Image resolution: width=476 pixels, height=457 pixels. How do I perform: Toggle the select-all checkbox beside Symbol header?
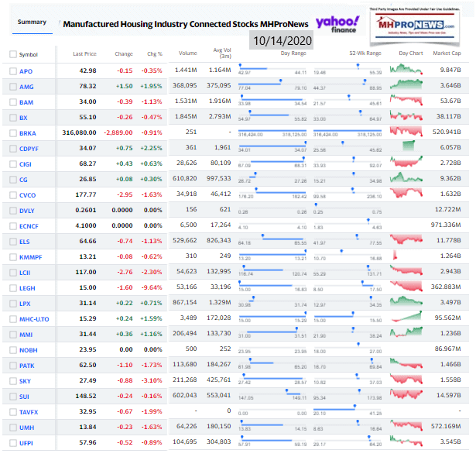(x=12, y=54)
